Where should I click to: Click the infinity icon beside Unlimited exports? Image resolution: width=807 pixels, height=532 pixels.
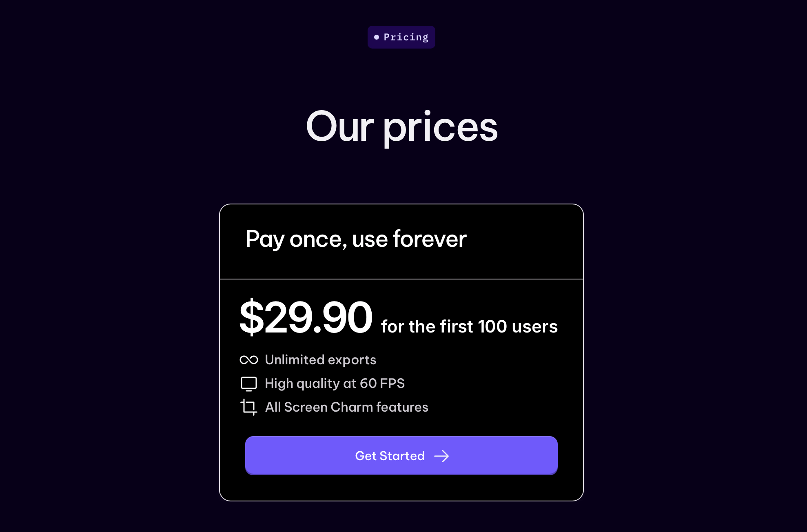click(x=249, y=360)
